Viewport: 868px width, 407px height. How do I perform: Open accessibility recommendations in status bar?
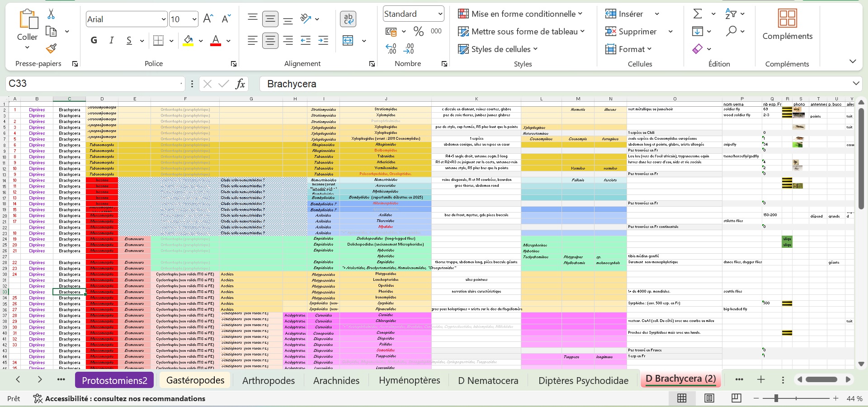pyautogui.click(x=119, y=398)
